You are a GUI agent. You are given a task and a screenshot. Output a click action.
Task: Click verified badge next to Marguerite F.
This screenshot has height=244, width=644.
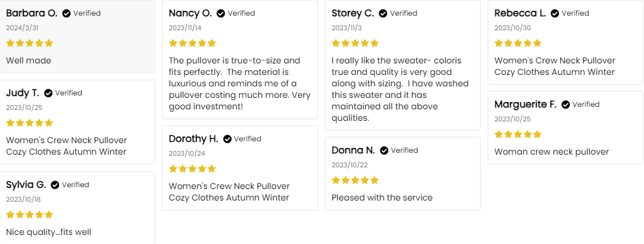[x=566, y=104]
